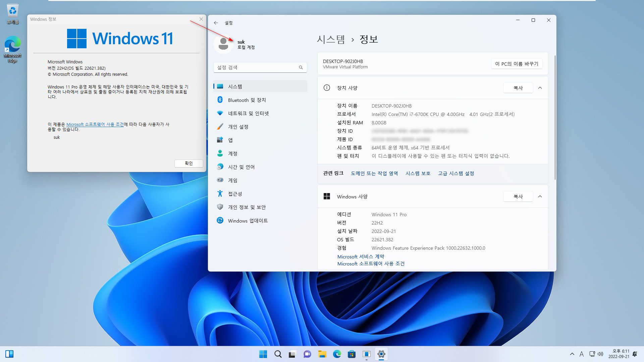Open the Microsoft Edge desktop shortcut
The image size is (644, 362).
pos(12,50)
